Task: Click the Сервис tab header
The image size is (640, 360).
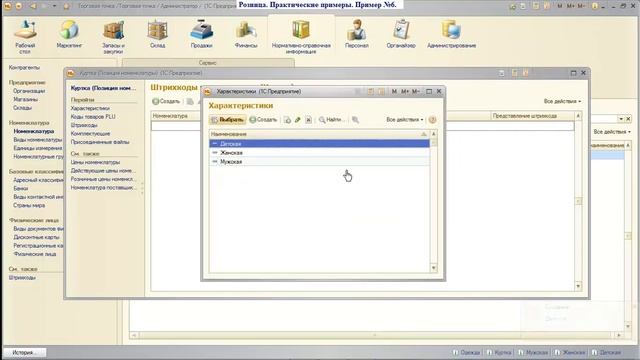Action: (208, 63)
